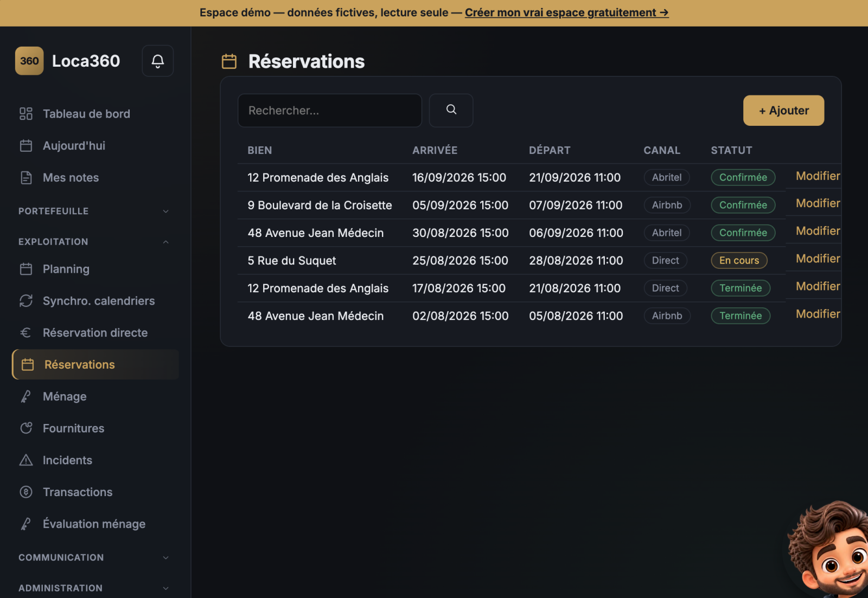Click the Statut column header

731,151
